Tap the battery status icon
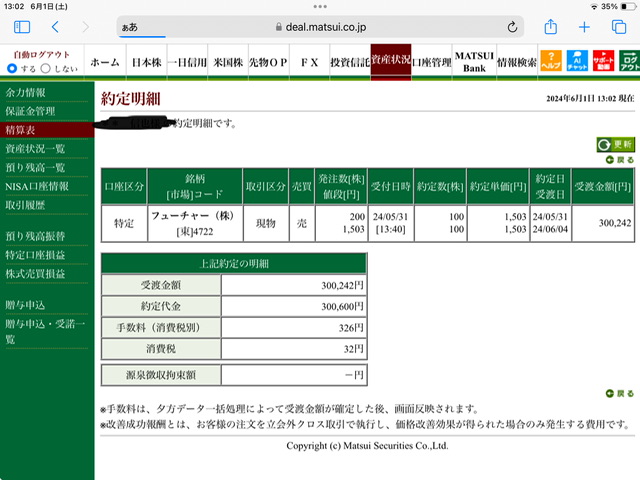Screen dimensions: 640x480 [629, 7]
